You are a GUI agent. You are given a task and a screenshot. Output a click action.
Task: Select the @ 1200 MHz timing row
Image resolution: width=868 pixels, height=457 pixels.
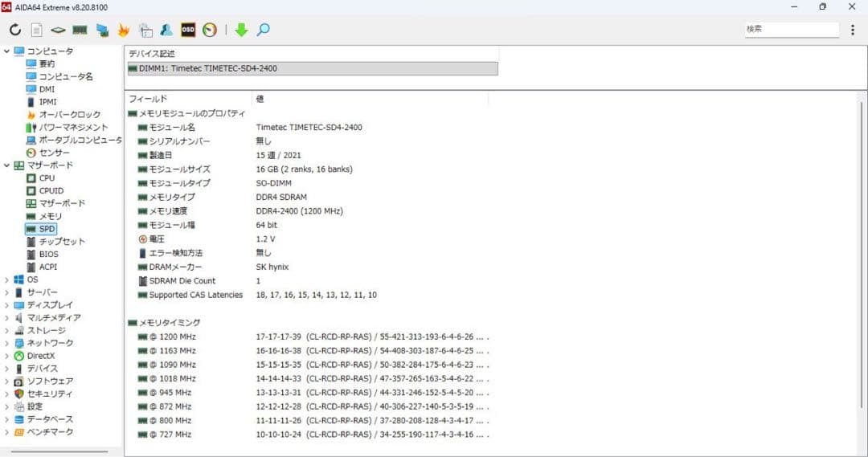308,337
